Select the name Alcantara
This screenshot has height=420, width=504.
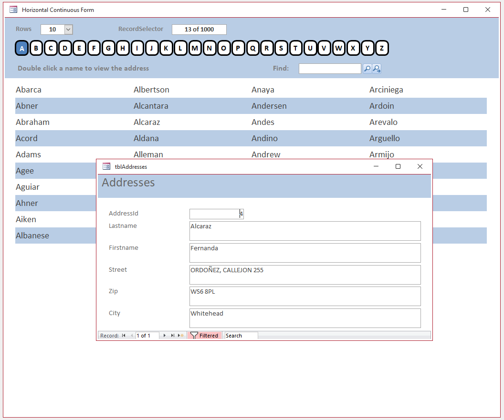151,106
